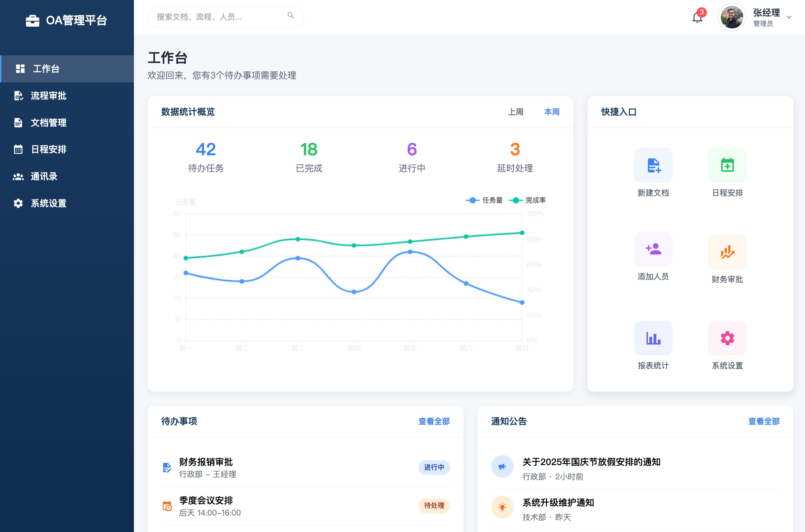
Task: Click the 报表统计 bar chart icon
Action: (x=653, y=338)
